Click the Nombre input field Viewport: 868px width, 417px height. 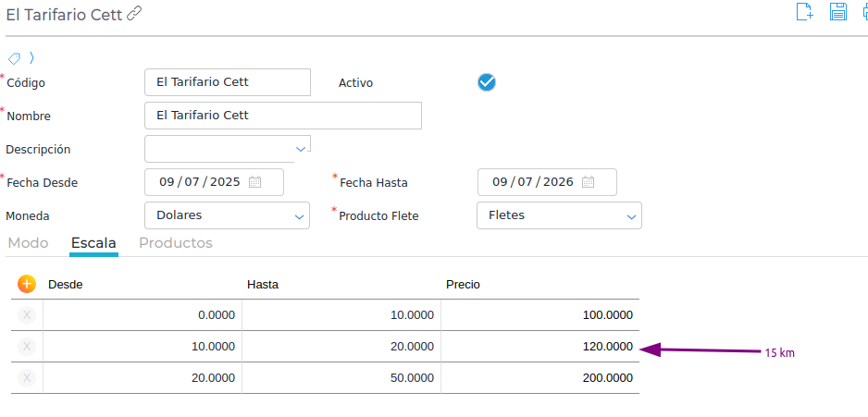click(283, 116)
